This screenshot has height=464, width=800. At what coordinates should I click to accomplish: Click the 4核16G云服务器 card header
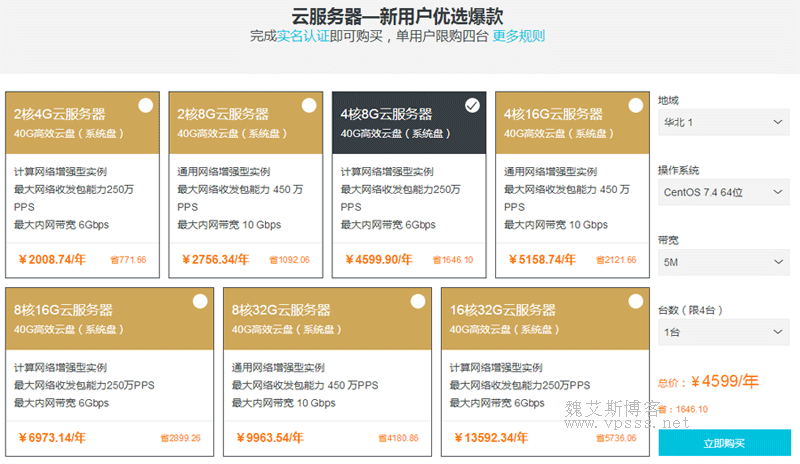pos(572,123)
